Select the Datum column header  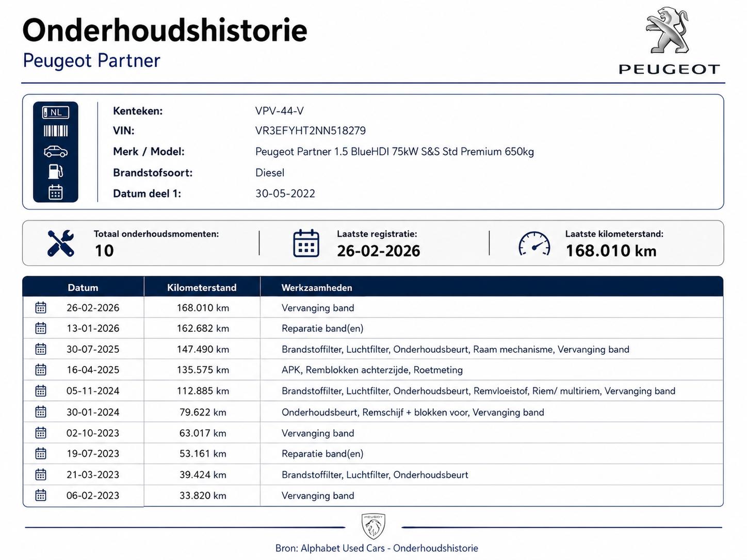[83, 288]
